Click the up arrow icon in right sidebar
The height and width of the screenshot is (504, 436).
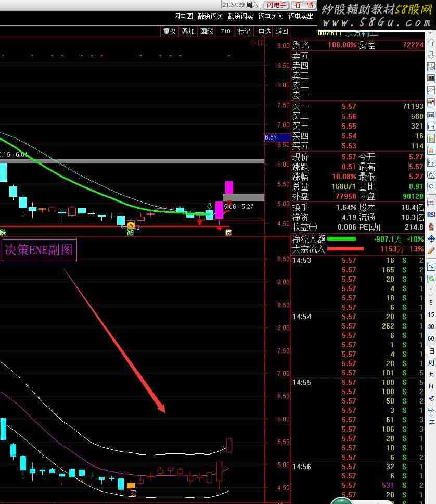[x=431, y=42]
